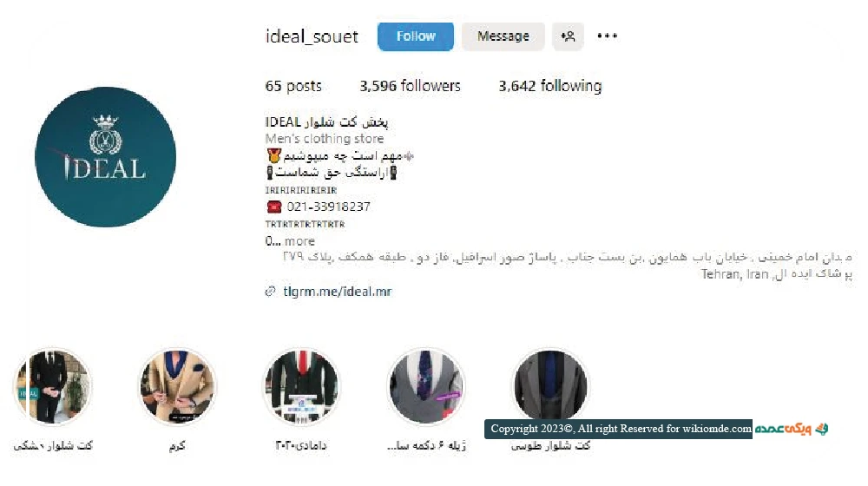Open the black suit story highlight
Screen dimensions: 868x486
tap(53, 386)
